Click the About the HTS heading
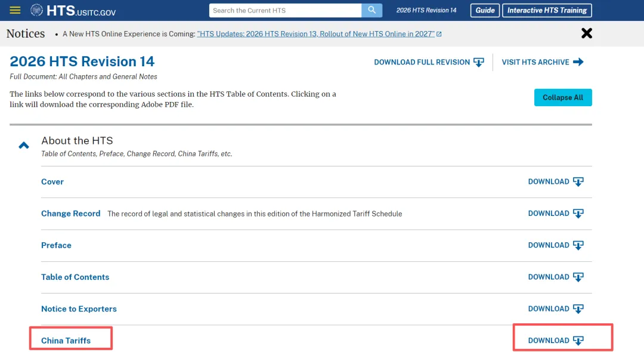This screenshot has width=644, height=352. click(77, 140)
